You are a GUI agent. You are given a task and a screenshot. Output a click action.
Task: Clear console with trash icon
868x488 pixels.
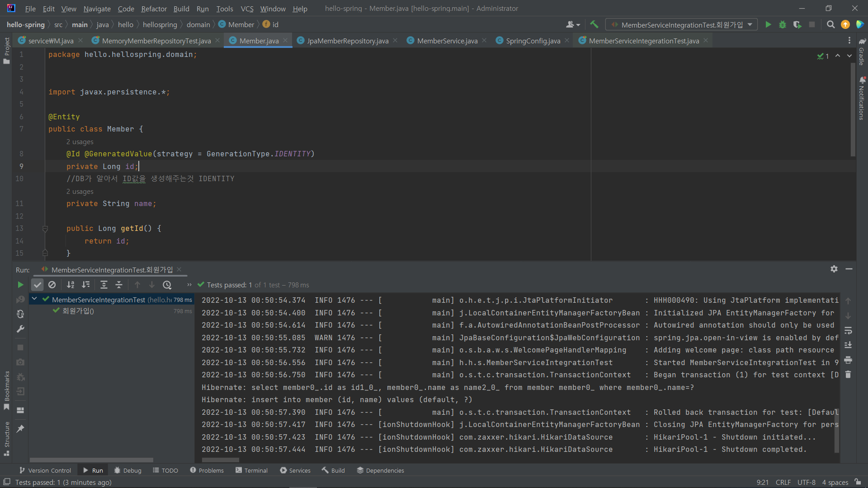[x=848, y=375]
